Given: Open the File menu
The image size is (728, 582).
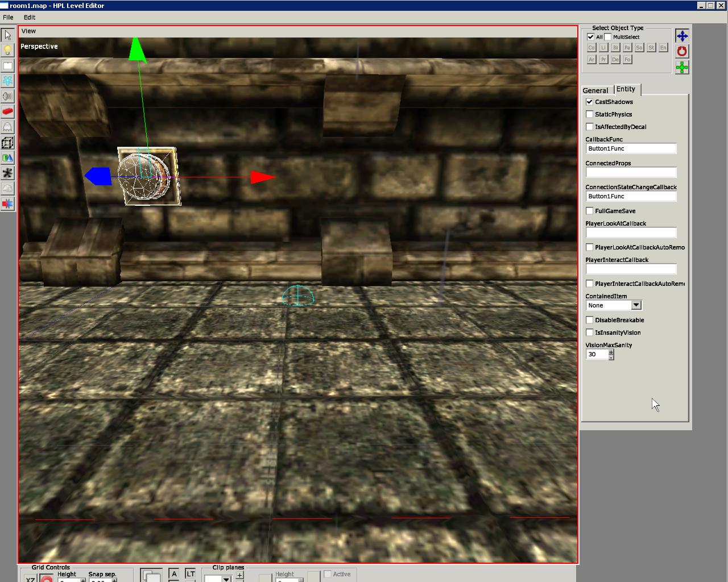Looking at the screenshot, I should [8, 17].
